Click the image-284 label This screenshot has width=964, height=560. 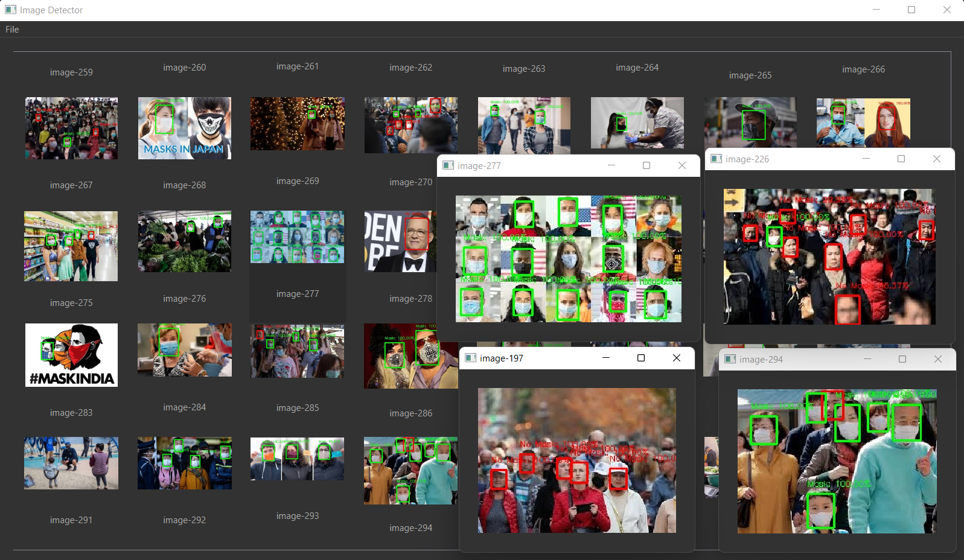point(184,407)
